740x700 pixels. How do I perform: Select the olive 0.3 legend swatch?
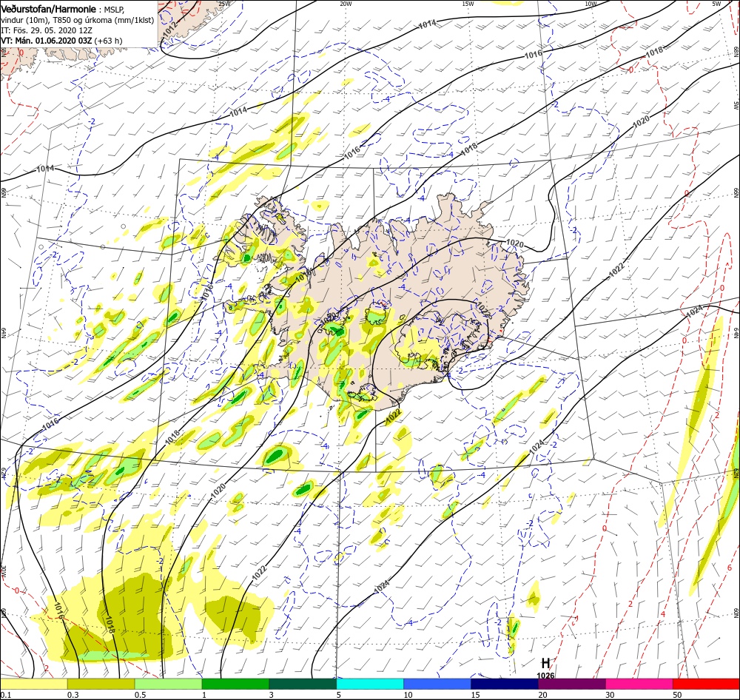101,684
